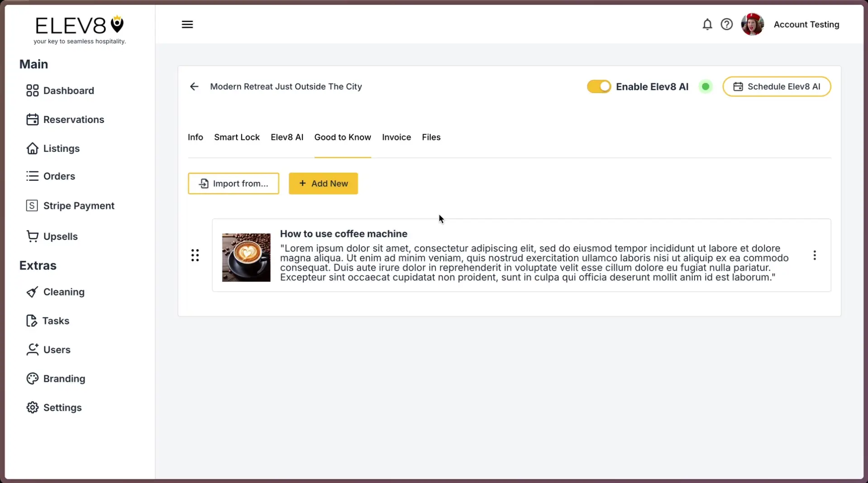Image resolution: width=868 pixels, height=483 pixels.
Task: Toggle the Enable Elev8 AI switch
Action: 599,86
